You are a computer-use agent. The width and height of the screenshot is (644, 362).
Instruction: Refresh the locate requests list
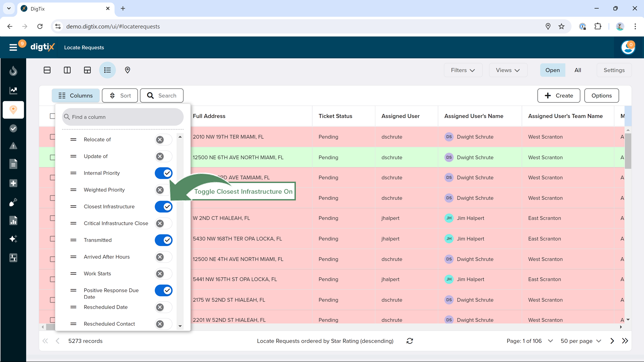pyautogui.click(x=410, y=341)
